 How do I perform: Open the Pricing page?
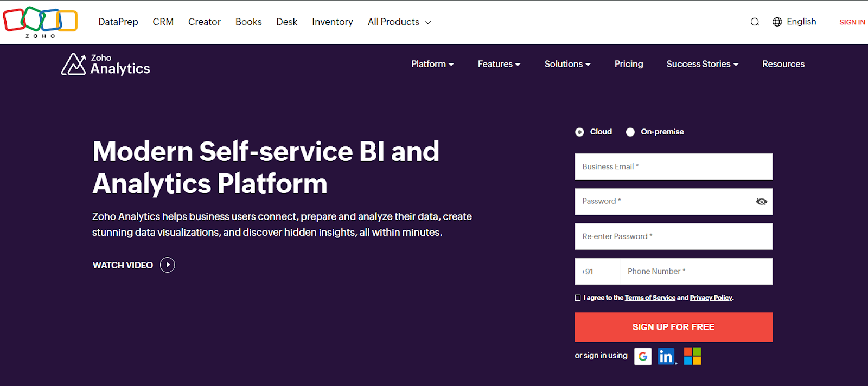pyautogui.click(x=629, y=64)
